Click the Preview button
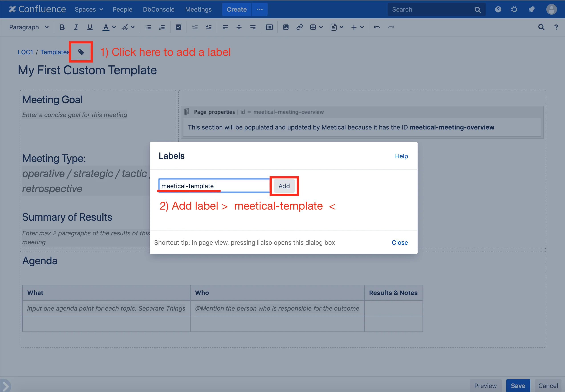 (x=485, y=386)
